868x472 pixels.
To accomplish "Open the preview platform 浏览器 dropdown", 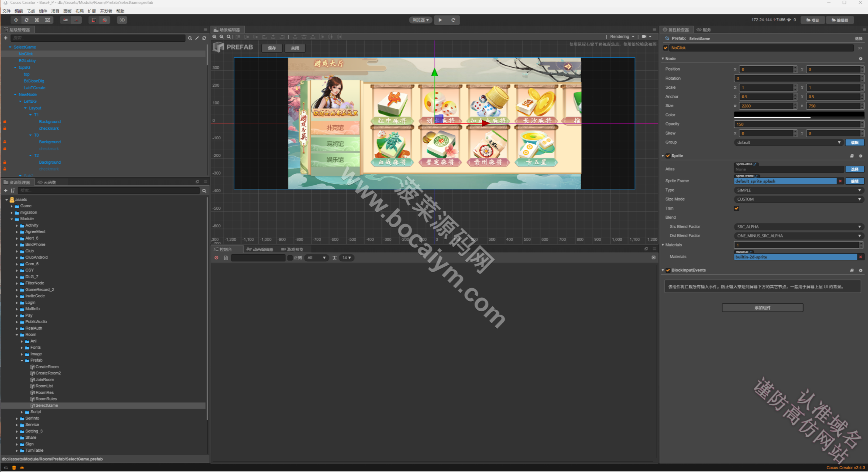I will (420, 20).
